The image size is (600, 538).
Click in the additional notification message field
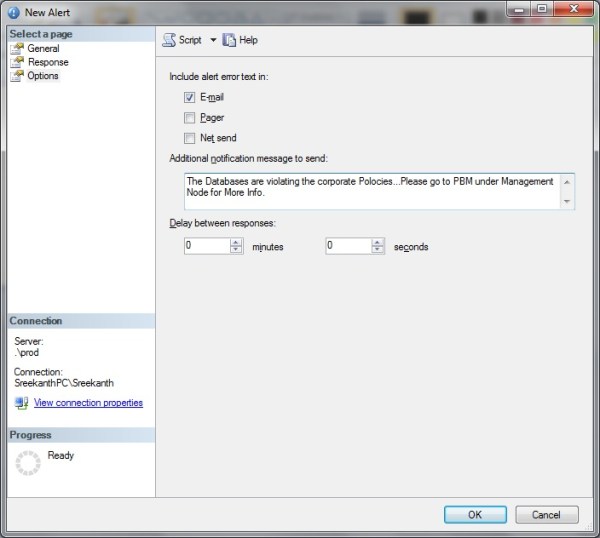tap(370, 190)
